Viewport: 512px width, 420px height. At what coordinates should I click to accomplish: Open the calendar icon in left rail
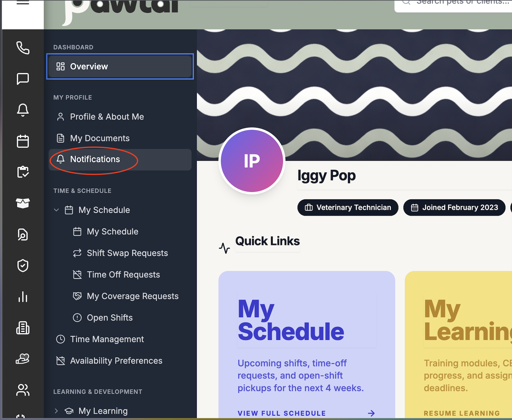point(23,141)
